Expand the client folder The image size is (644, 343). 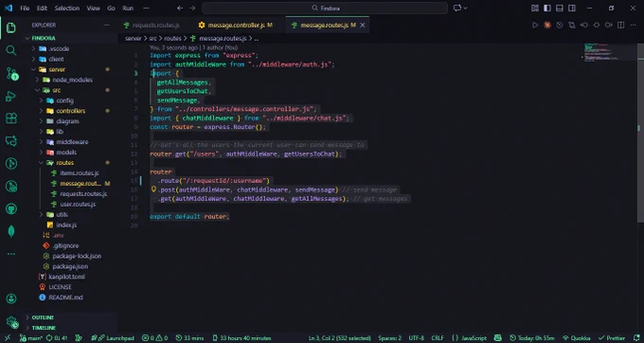click(x=34, y=59)
